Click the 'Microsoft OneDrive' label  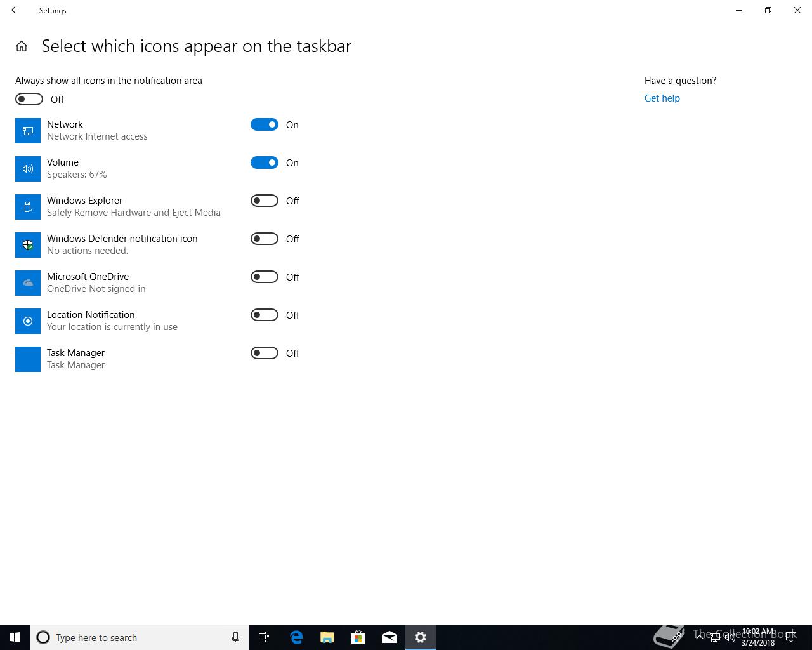88,277
